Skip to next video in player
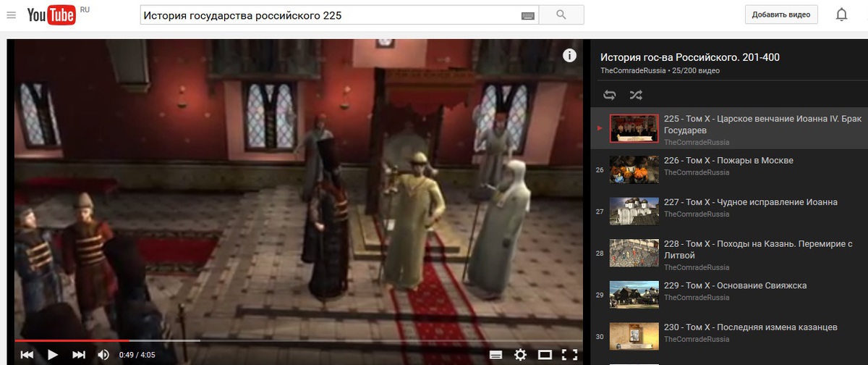 click(79, 355)
